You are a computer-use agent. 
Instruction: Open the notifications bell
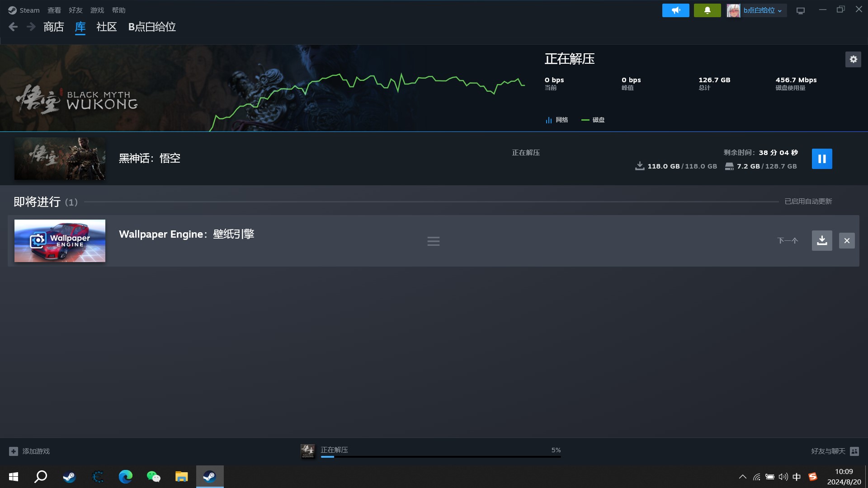708,10
